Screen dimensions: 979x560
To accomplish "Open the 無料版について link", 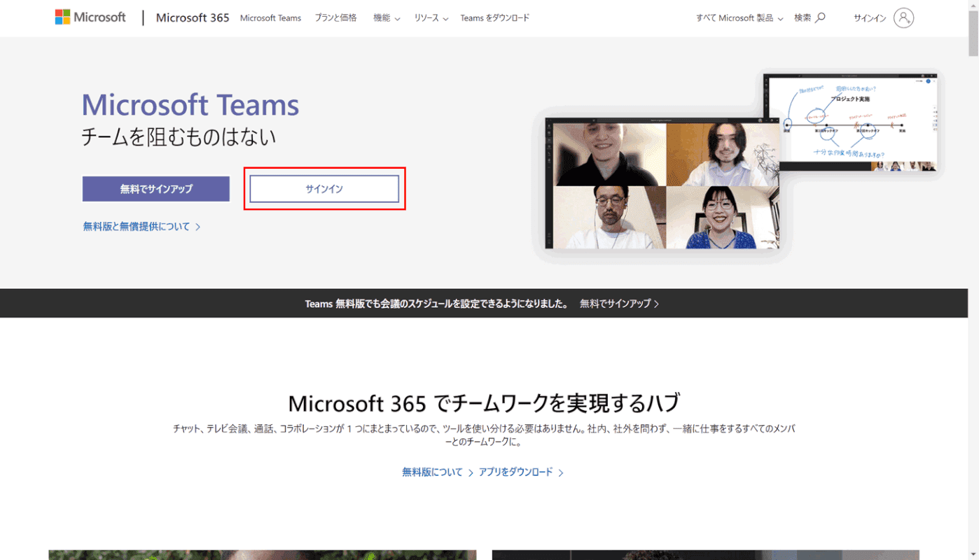I will 438,472.
